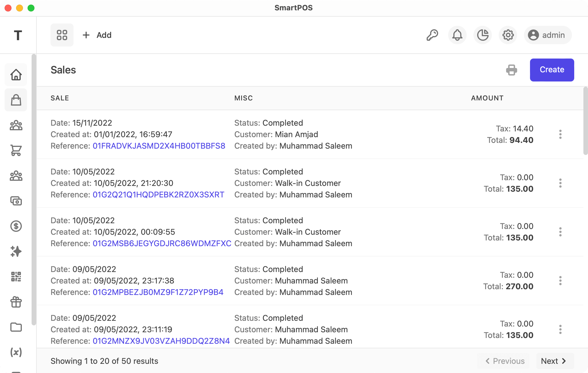The image size is (588, 373).
Task: Open the settings gear icon
Action: point(508,35)
